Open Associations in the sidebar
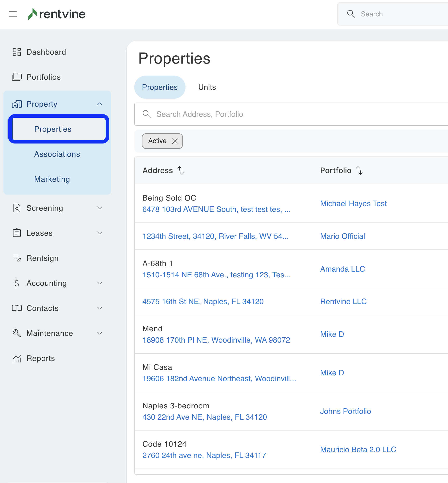Viewport: 448px width, 483px height. [57, 154]
